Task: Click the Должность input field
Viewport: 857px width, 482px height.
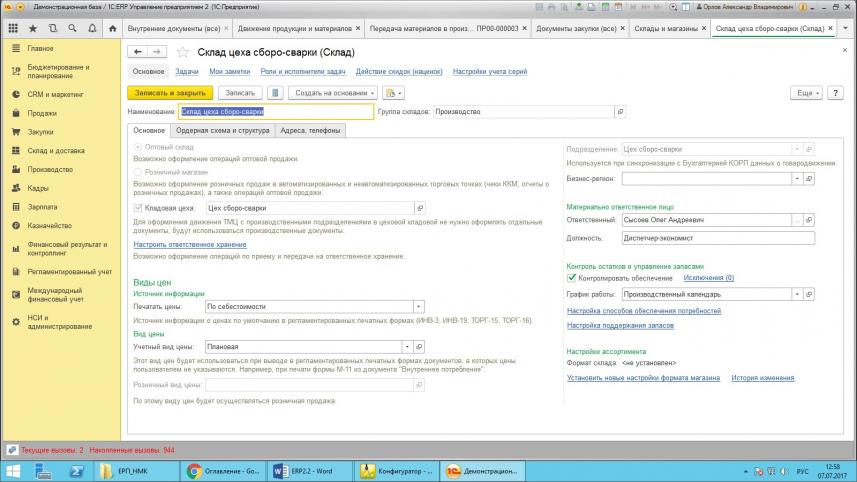Action: pos(717,238)
